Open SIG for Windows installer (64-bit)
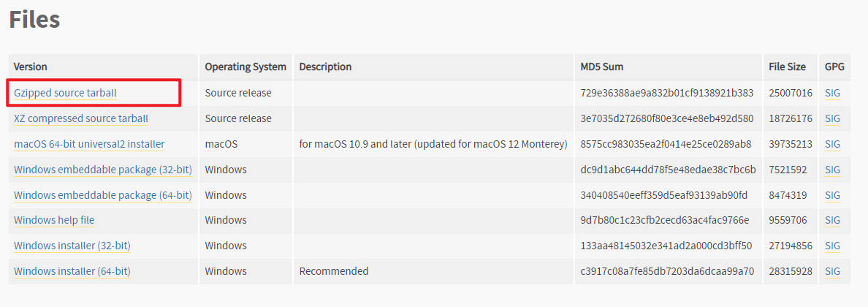 (832, 271)
